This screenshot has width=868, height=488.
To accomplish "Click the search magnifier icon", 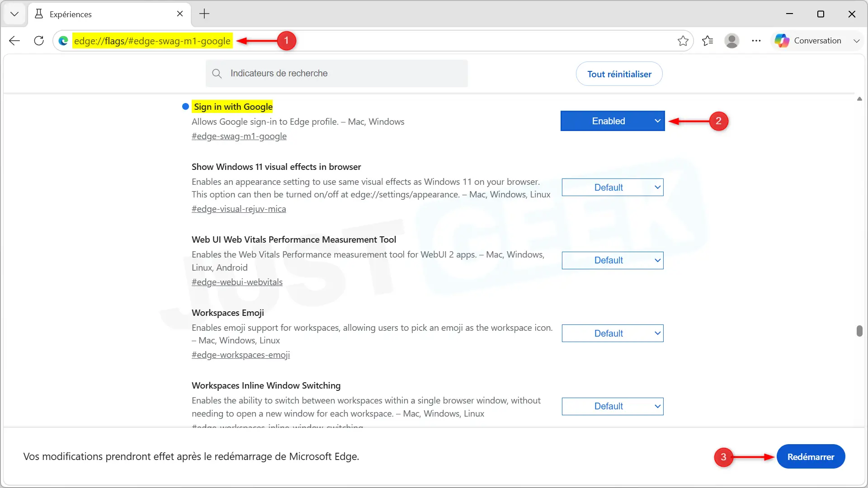I will (217, 73).
